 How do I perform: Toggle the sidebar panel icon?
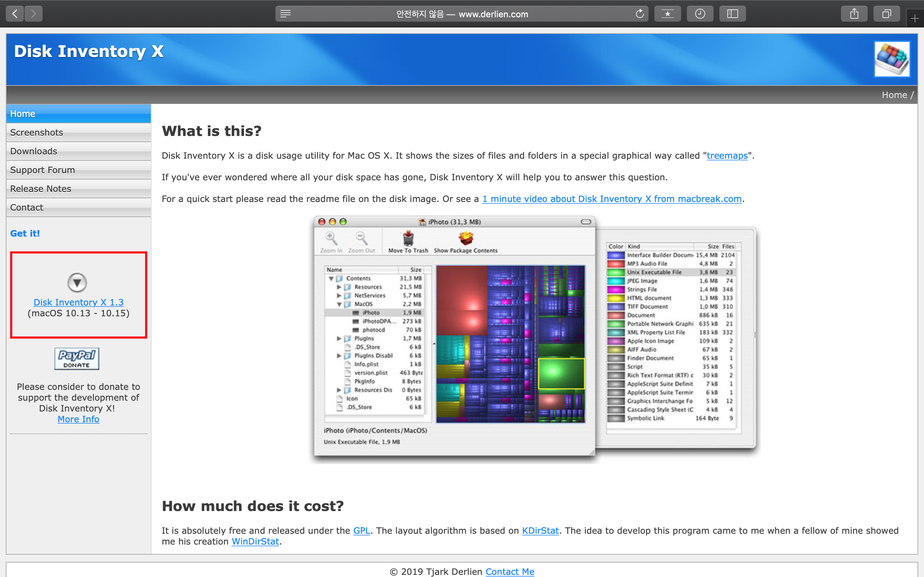[x=732, y=14]
